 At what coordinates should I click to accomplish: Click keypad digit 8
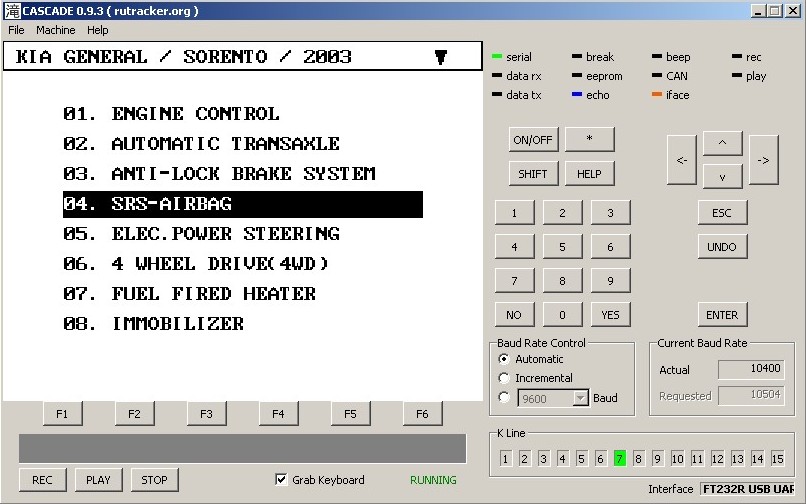(x=562, y=281)
